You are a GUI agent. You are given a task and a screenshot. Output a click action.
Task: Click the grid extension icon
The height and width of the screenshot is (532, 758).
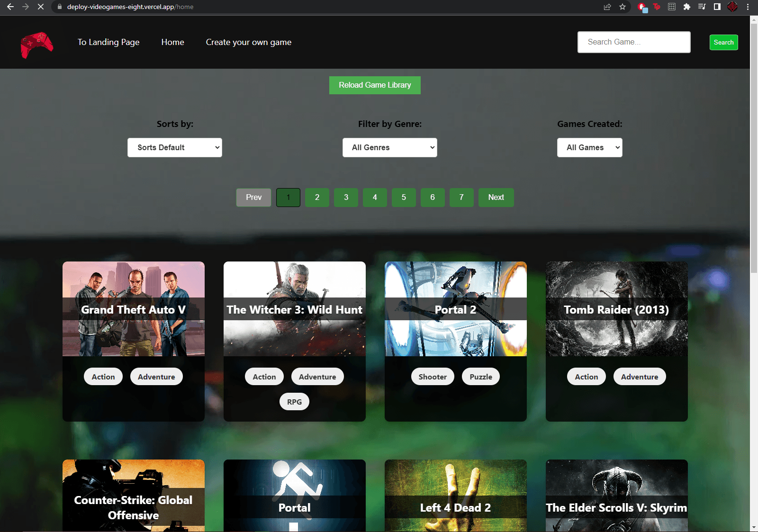coord(672,7)
